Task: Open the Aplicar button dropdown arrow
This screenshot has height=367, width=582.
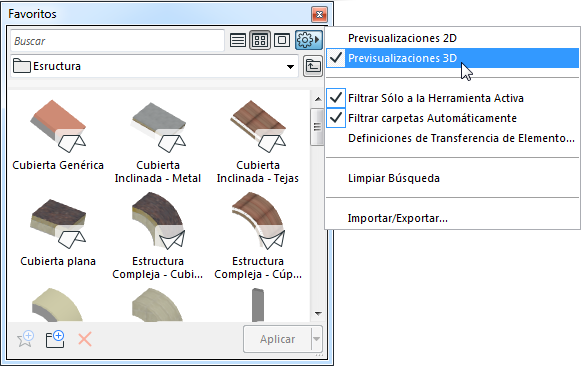Action: 317,339
